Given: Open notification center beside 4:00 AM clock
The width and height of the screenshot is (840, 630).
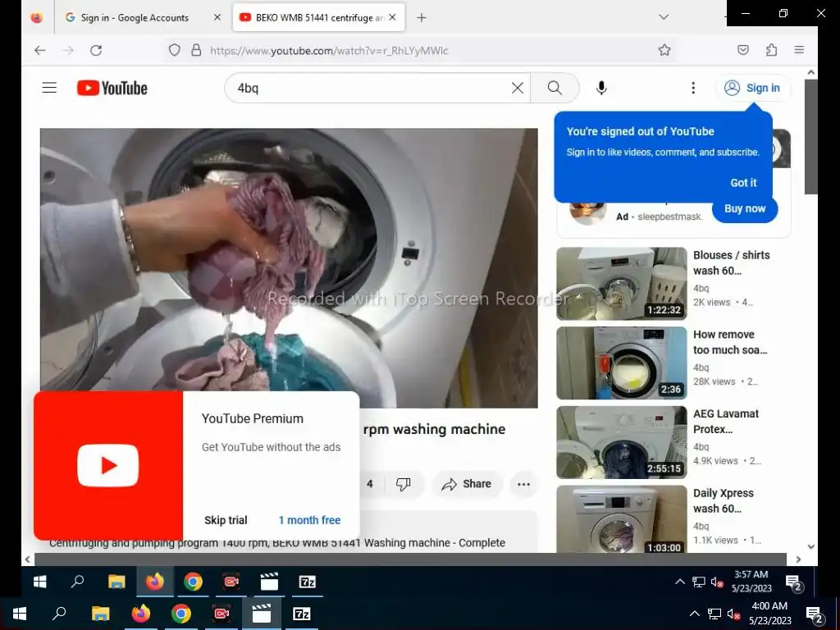Looking at the screenshot, I should click(815, 614).
